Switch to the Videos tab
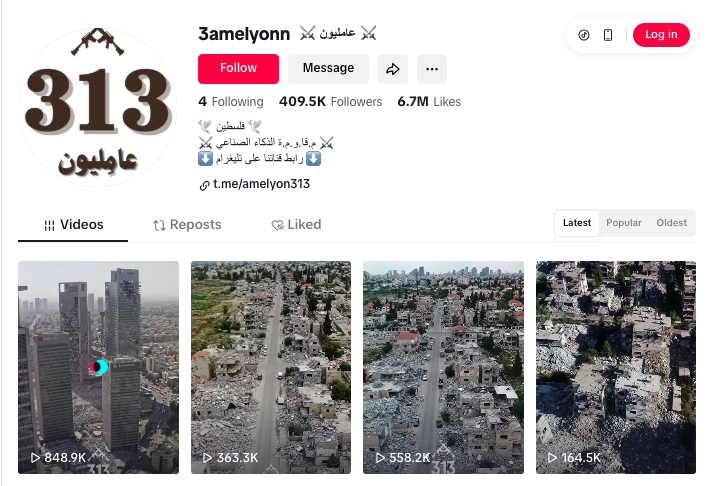 [x=73, y=225]
